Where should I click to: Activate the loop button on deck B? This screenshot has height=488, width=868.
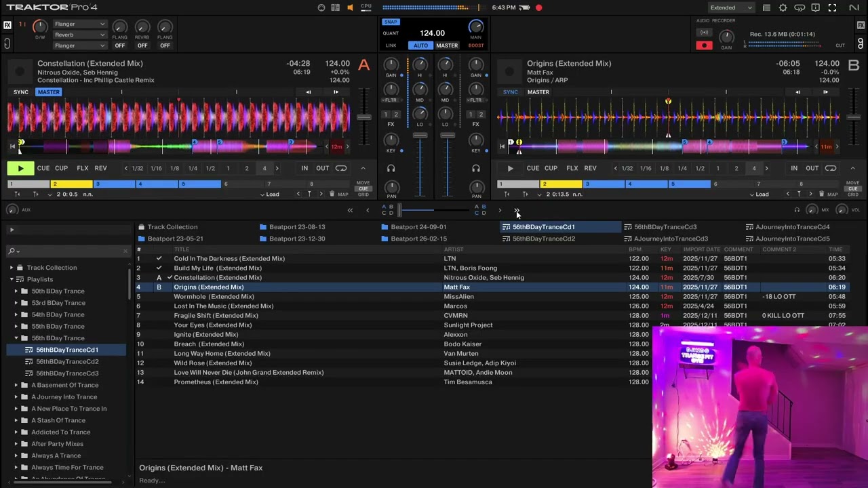pyautogui.click(x=831, y=168)
